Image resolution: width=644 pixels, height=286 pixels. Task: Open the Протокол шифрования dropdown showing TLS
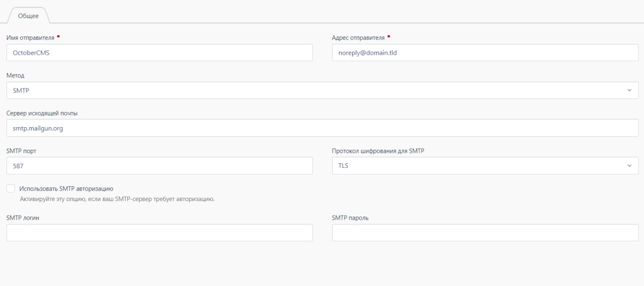click(x=485, y=166)
